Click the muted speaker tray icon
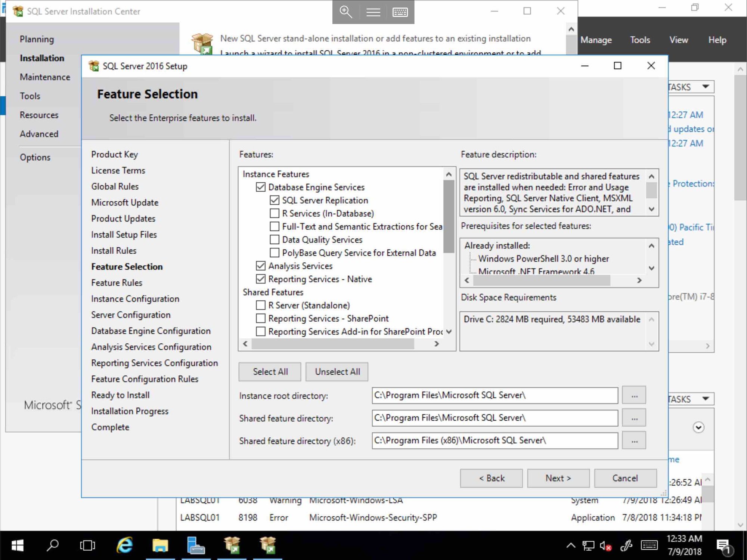 605,546
